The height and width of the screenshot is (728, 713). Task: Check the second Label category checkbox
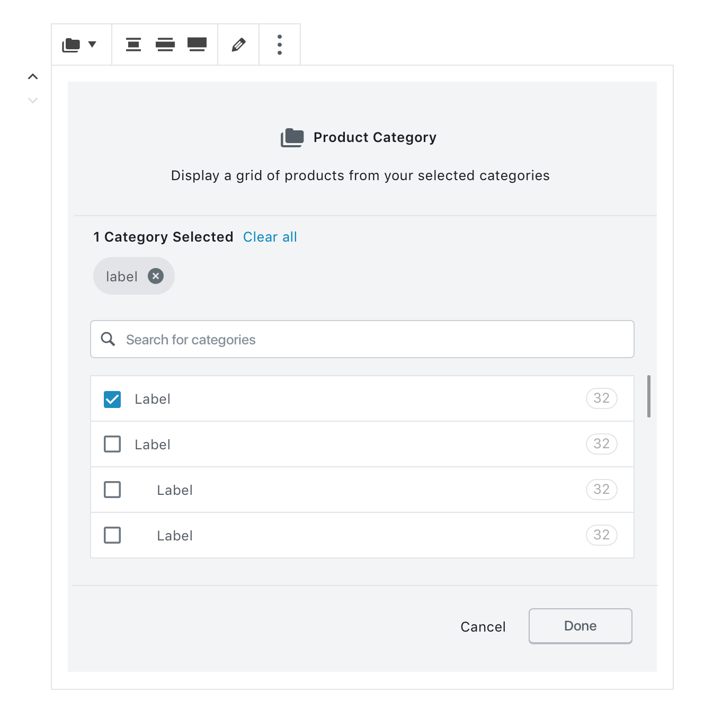click(112, 444)
